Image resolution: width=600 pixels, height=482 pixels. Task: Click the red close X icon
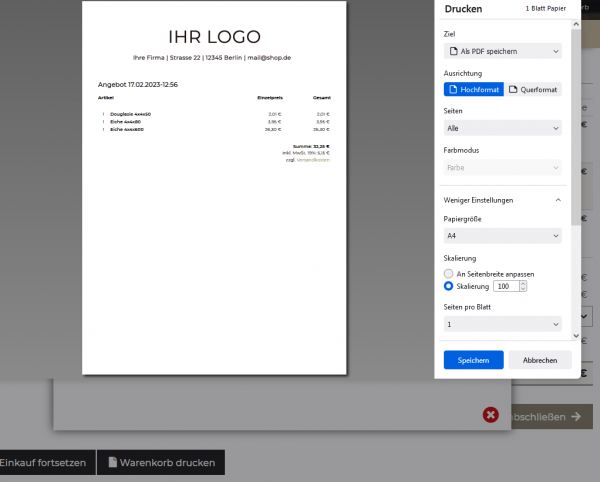coord(491,415)
